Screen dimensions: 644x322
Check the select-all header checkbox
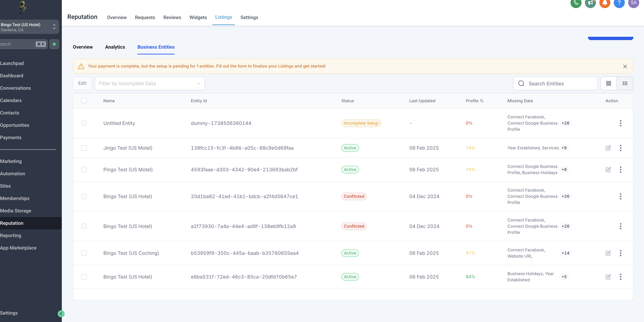pos(84,101)
